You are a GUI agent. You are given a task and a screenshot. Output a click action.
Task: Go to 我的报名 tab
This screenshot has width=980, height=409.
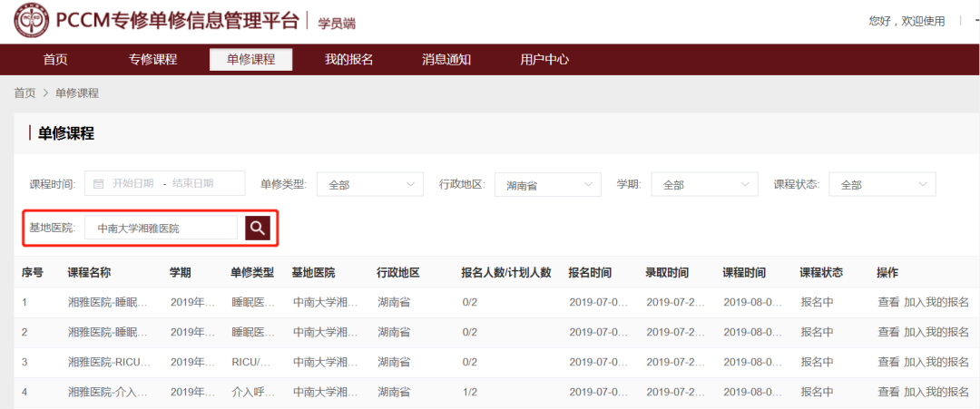[x=348, y=60]
